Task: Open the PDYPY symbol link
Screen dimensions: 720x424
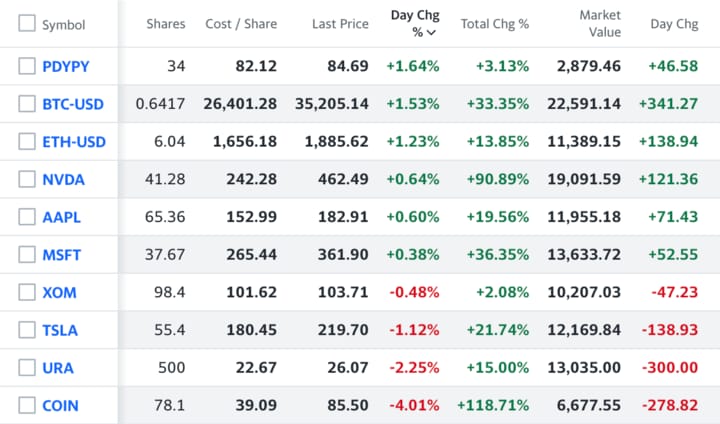Action: click(65, 67)
